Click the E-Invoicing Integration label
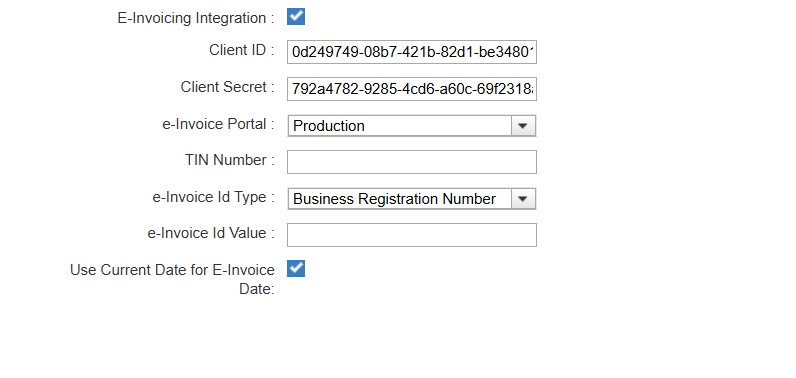This screenshot has width=796, height=378. click(x=196, y=18)
